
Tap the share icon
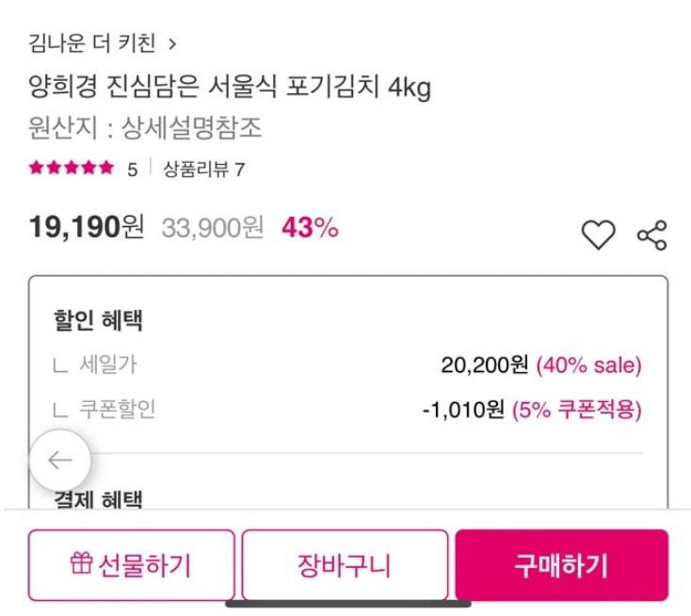click(x=652, y=235)
